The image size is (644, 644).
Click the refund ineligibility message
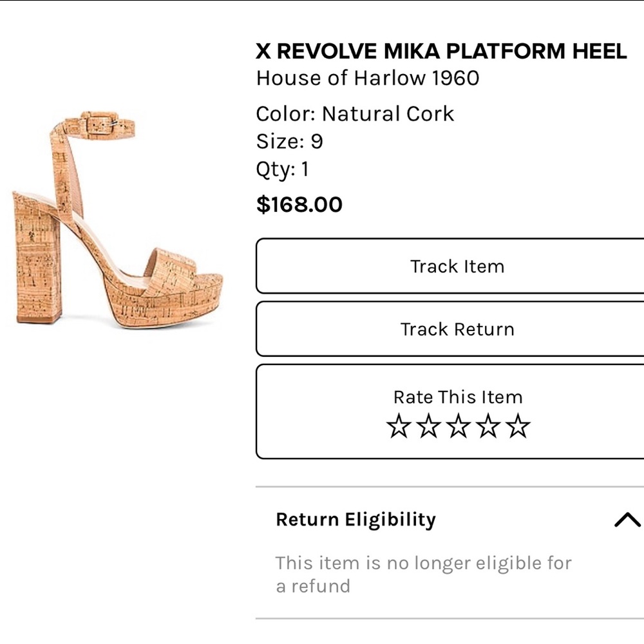click(423, 574)
